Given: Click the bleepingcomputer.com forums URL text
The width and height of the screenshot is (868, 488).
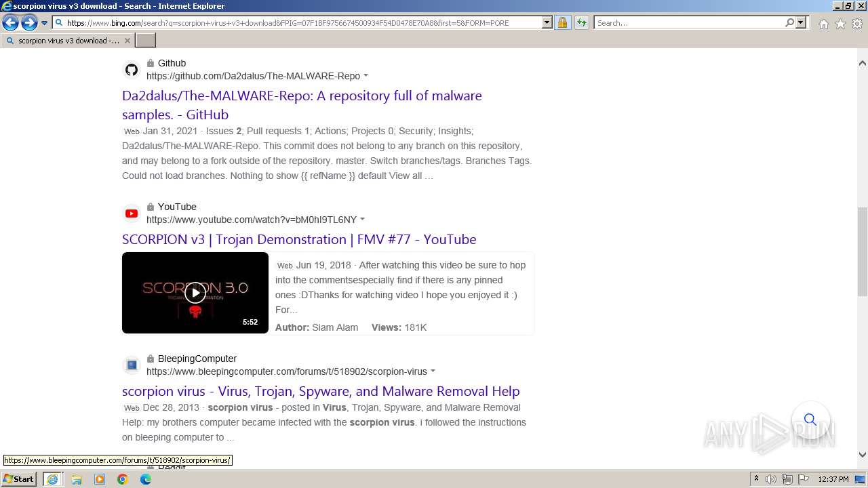Looking at the screenshot, I should coord(287,371).
